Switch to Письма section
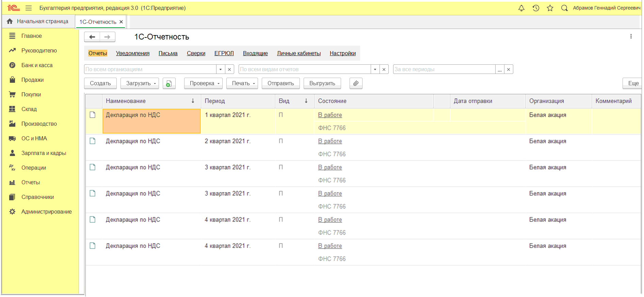Viewport: 644px width, 297px height. pyautogui.click(x=168, y=53)
